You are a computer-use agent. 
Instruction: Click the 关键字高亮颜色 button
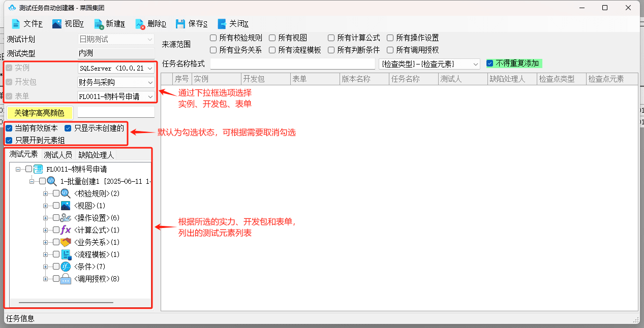pos(40,113)
